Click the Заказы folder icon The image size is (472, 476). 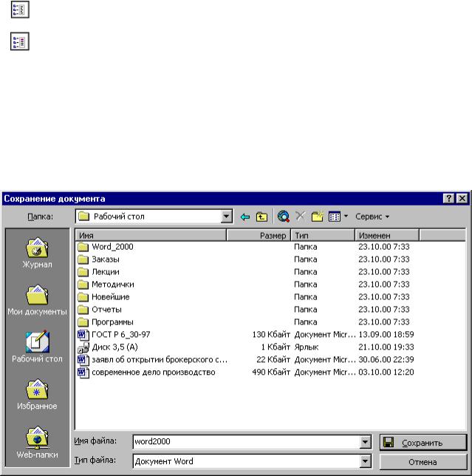(83, 259)
